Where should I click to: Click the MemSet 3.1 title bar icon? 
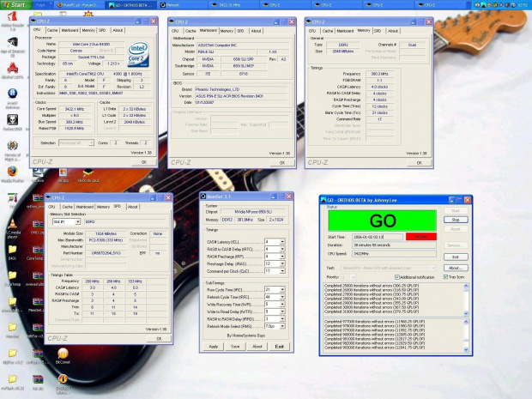[x=203, y=196]
